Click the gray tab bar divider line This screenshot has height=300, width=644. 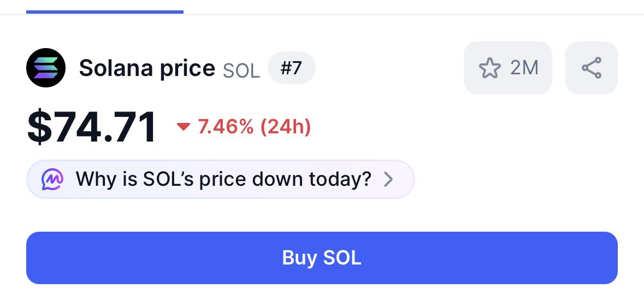[x=413, y=14]
